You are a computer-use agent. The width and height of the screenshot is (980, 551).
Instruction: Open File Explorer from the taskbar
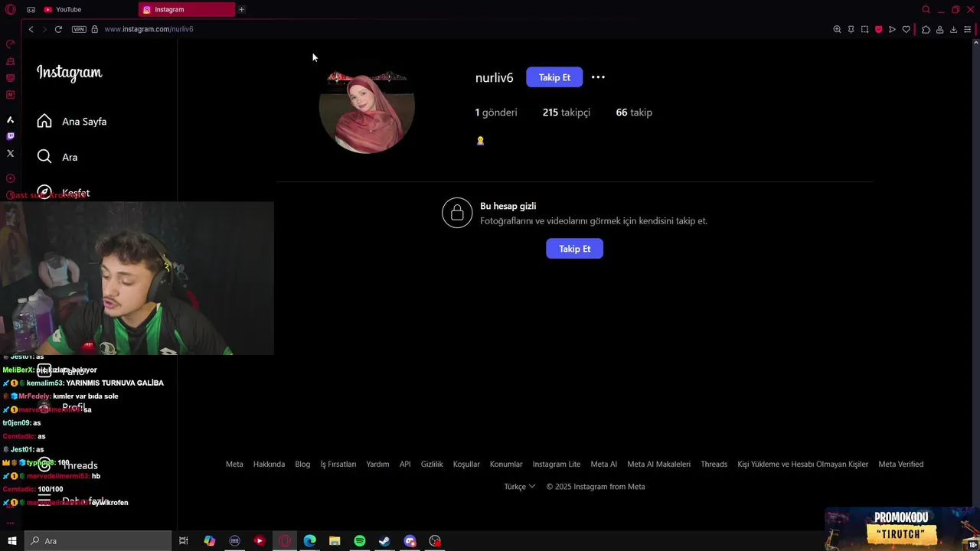[x=335, y=541]
